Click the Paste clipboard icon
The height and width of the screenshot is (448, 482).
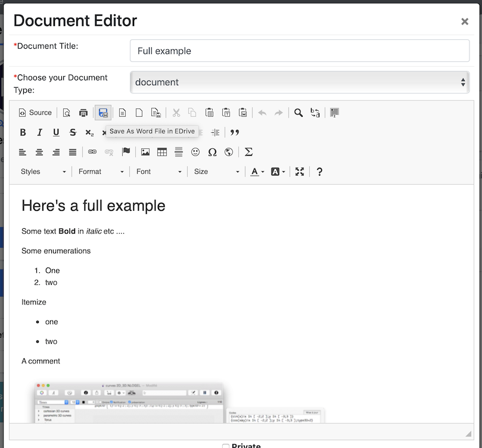coord(209,113)
